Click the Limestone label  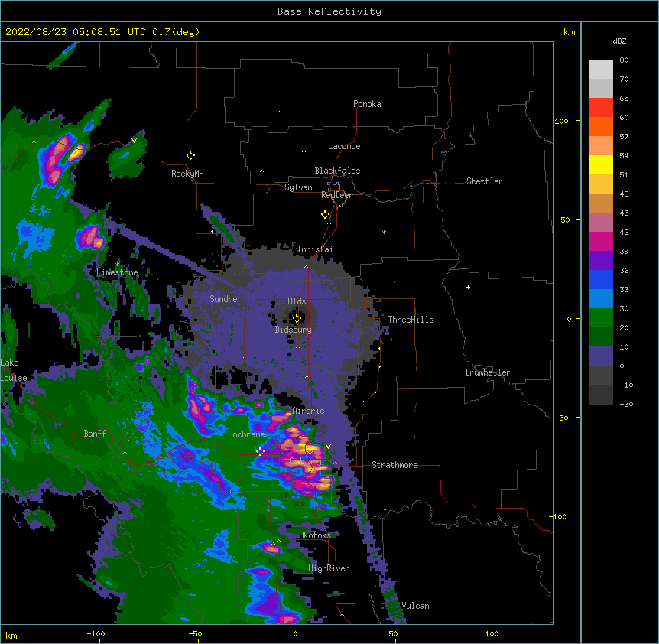click(117, 272)
